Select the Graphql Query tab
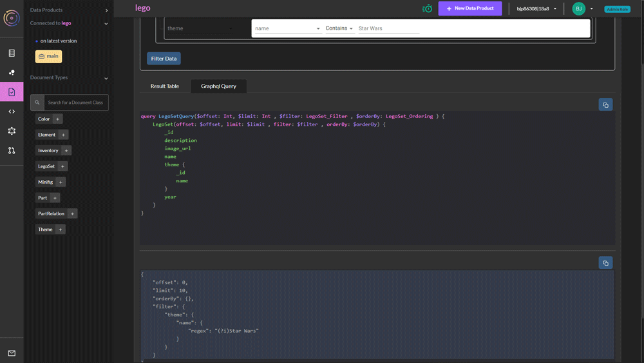The image size is (644, 363). 218,86
